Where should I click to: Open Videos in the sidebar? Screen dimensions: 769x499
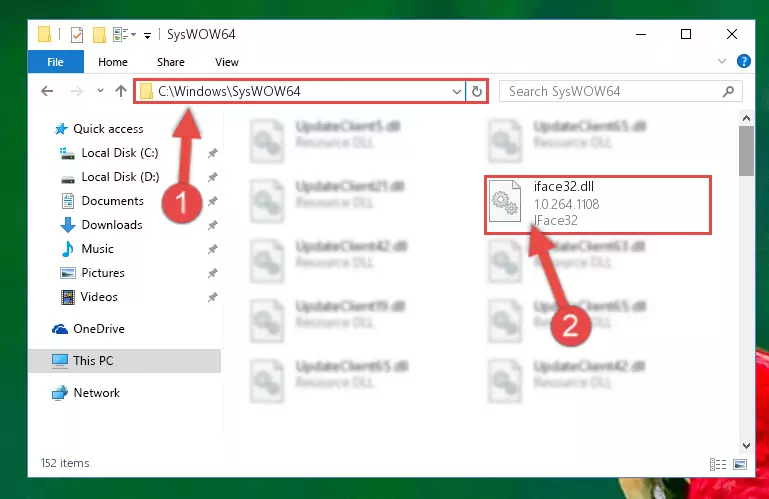[x=99, y=297]
